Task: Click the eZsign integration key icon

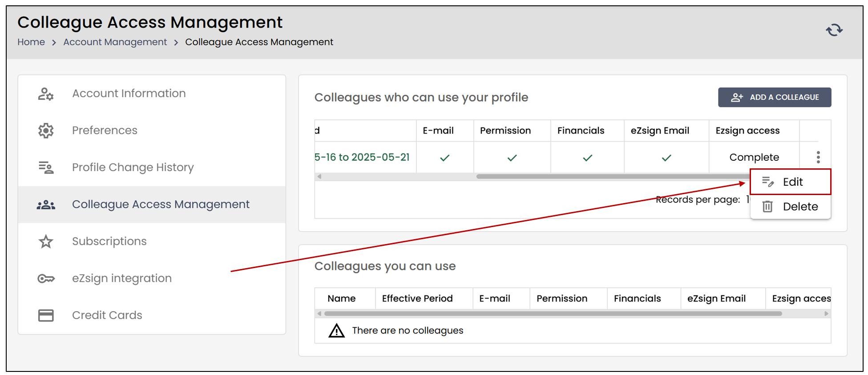Action: pos(46,279)
